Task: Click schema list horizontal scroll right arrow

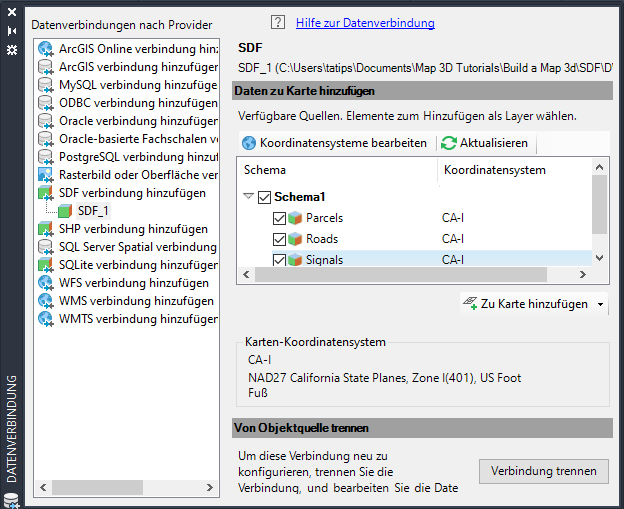Action: (583, 275)
